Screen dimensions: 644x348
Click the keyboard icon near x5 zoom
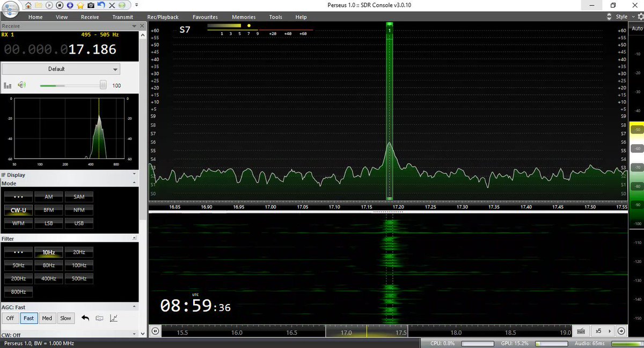click(581, 331)
